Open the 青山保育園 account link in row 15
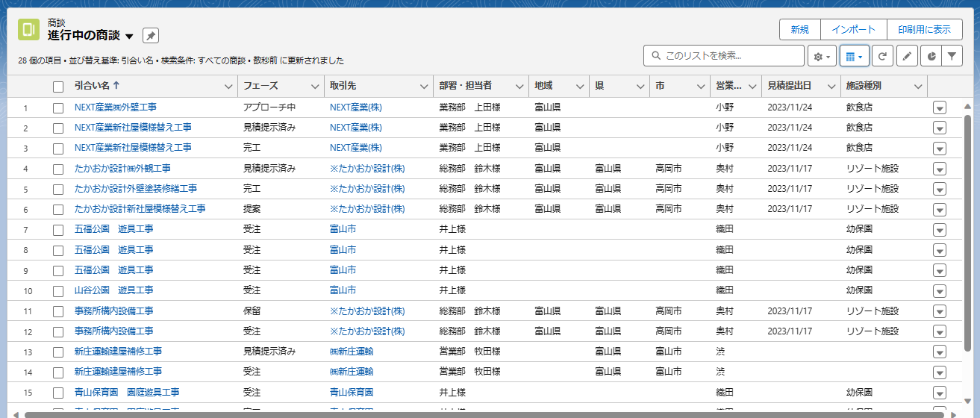 tap(352, 393)
